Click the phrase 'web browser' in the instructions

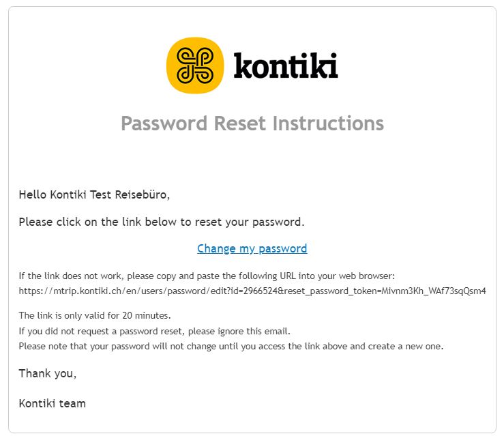coord(364,276)
